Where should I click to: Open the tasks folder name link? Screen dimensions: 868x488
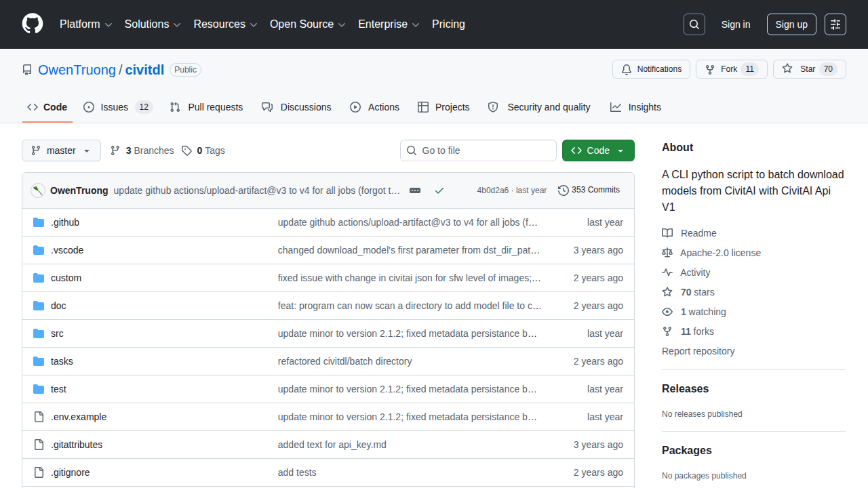pyautogui.click(x=62, y=361)
